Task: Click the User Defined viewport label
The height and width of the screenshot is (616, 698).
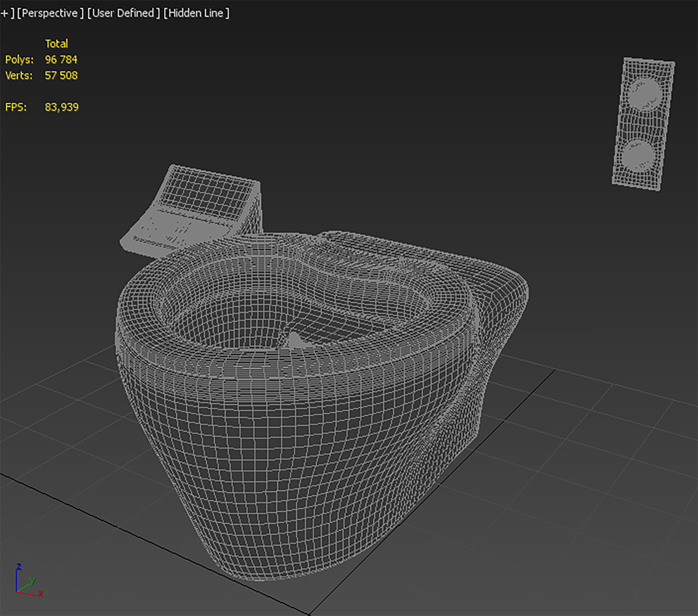Action: pos(123,13)
